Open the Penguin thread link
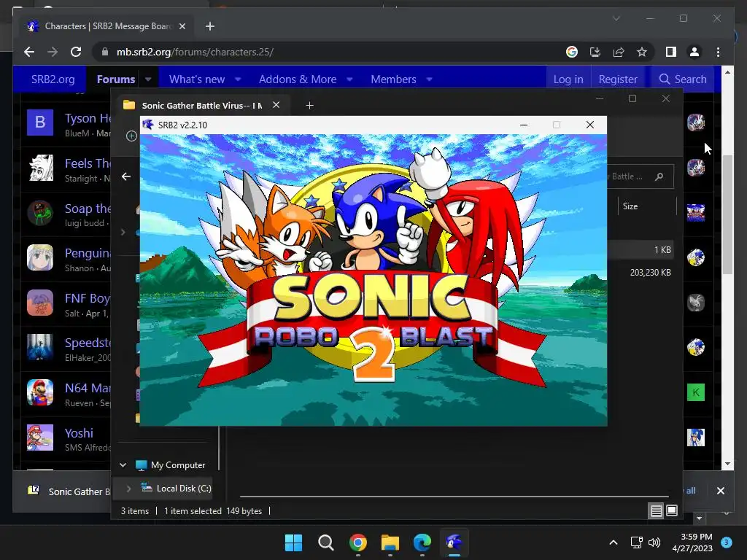Image resolution: width=747 pixels, height=560 pixels. pos(88,253)
